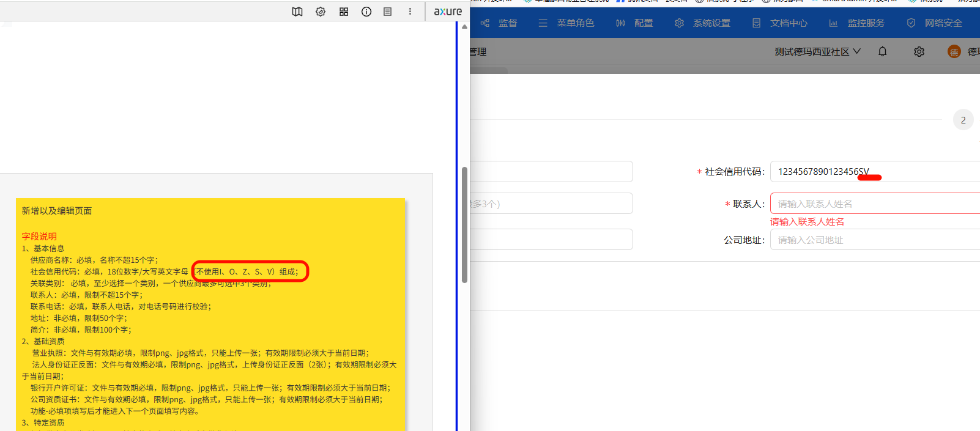Click the 功能-必填项填写后 line
The height and width of the screenshot is (431, 980).
[116, 411]
